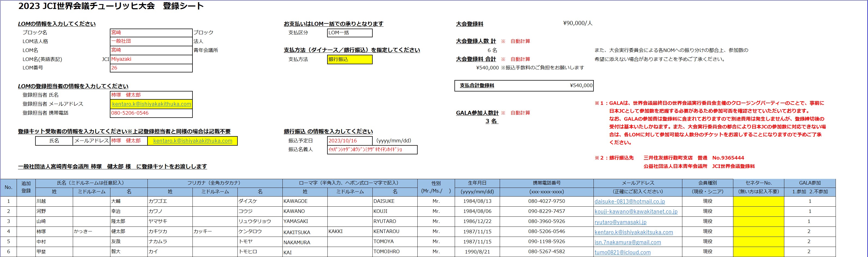Select the 会員種別 column header cell

click(x=707, y=183)
